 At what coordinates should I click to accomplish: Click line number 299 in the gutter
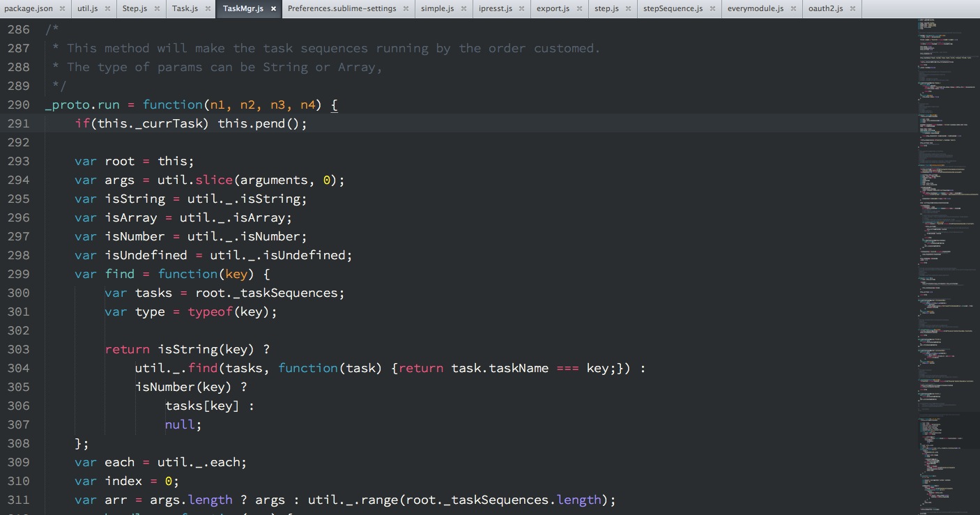coord(19,274)
